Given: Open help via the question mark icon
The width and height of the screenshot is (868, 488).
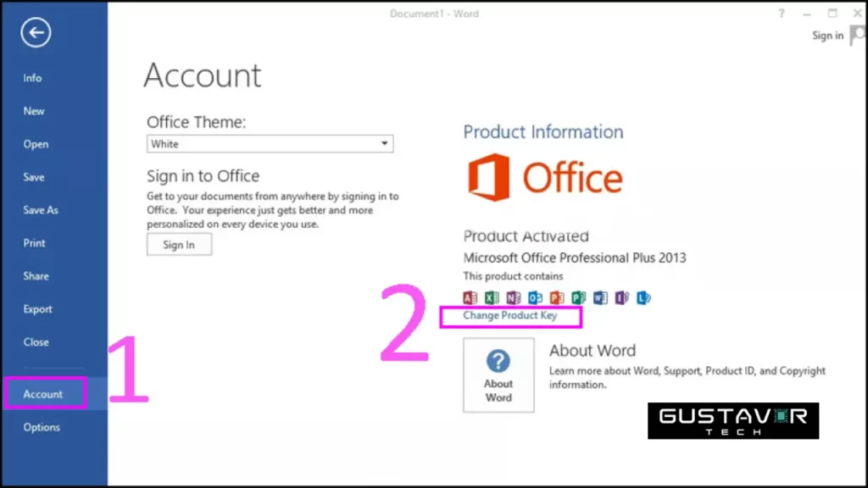Looking at the screenshot, I should click(x=781, y=14).
